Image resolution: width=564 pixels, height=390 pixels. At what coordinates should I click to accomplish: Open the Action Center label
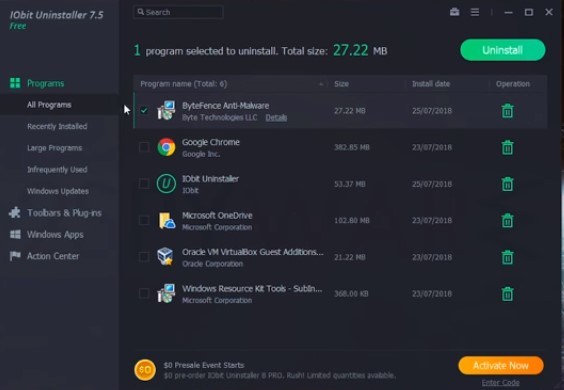tap(53, 256)
